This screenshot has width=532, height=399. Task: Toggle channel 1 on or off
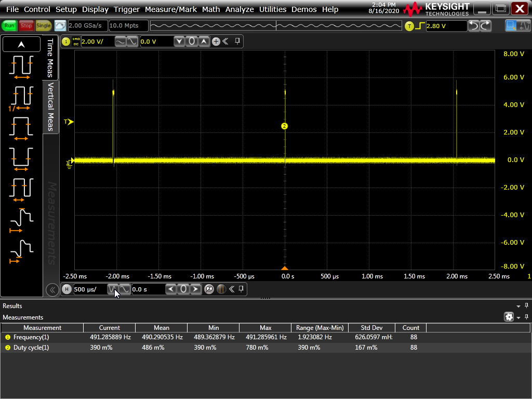pyautogui.click(x=66, y=42)
